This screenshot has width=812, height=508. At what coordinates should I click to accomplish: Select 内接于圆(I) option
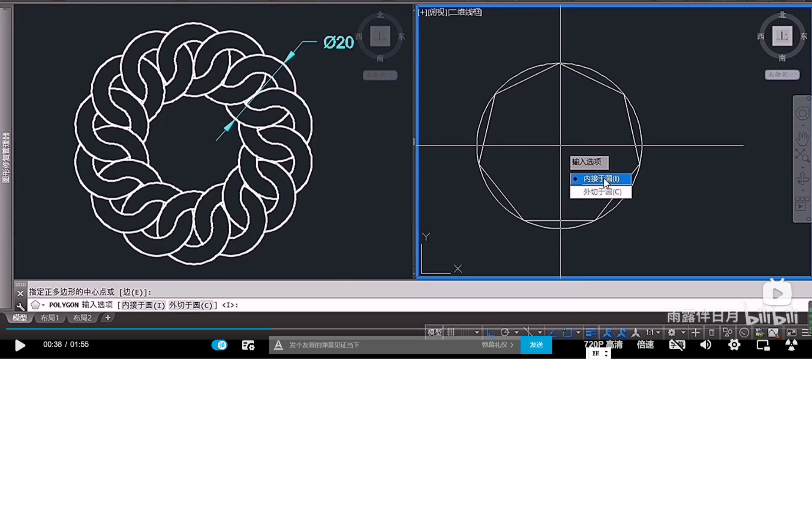point(601,179)
